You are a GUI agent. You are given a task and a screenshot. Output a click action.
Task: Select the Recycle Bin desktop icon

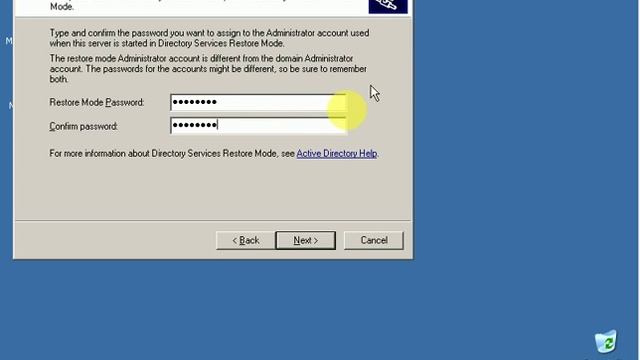click(x=606, y=342)
